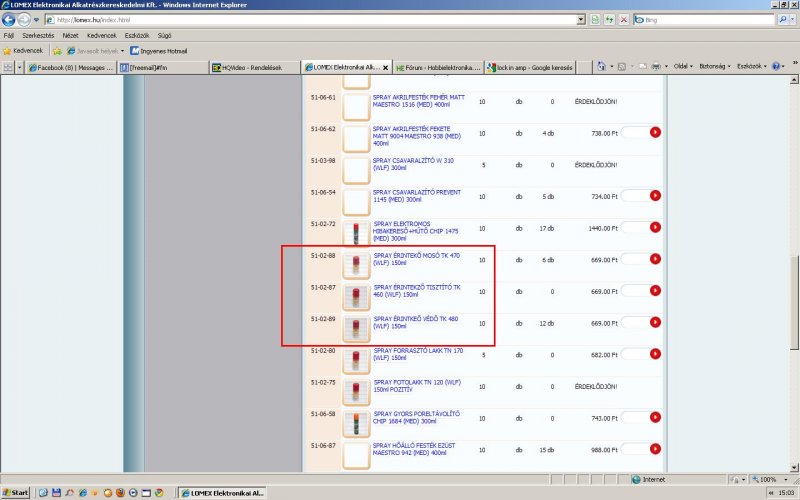Open the Ingyenes Hotmail favorites link
Image resolution: width=800 pixels, height=500 pixels.
159,51
